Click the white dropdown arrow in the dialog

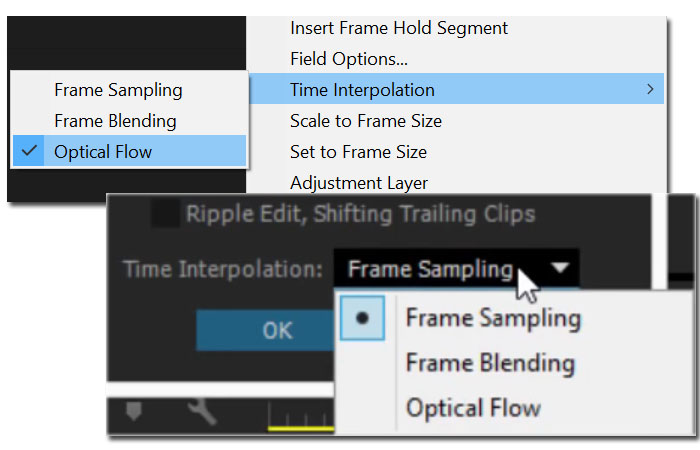[561, 268]
